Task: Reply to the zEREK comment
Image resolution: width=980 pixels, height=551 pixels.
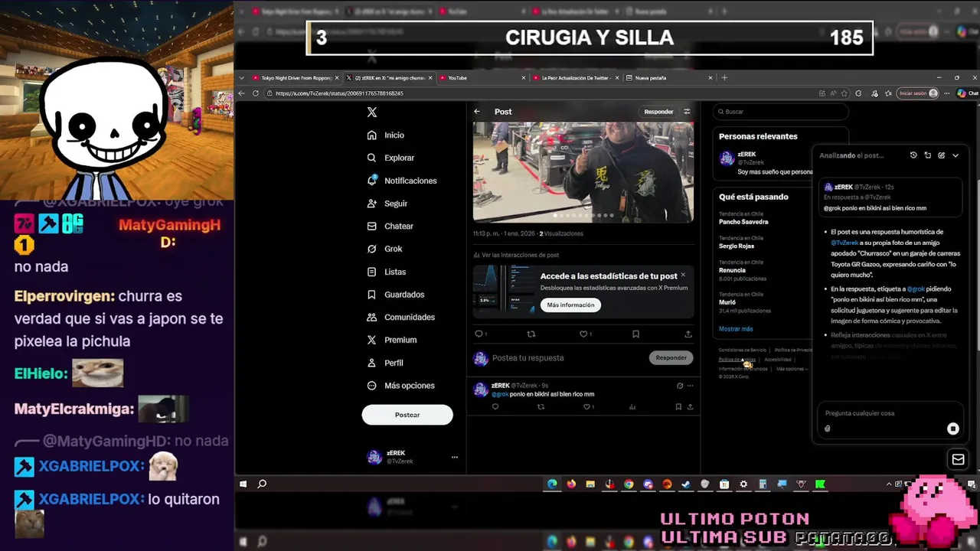Action: click(495, 407)
